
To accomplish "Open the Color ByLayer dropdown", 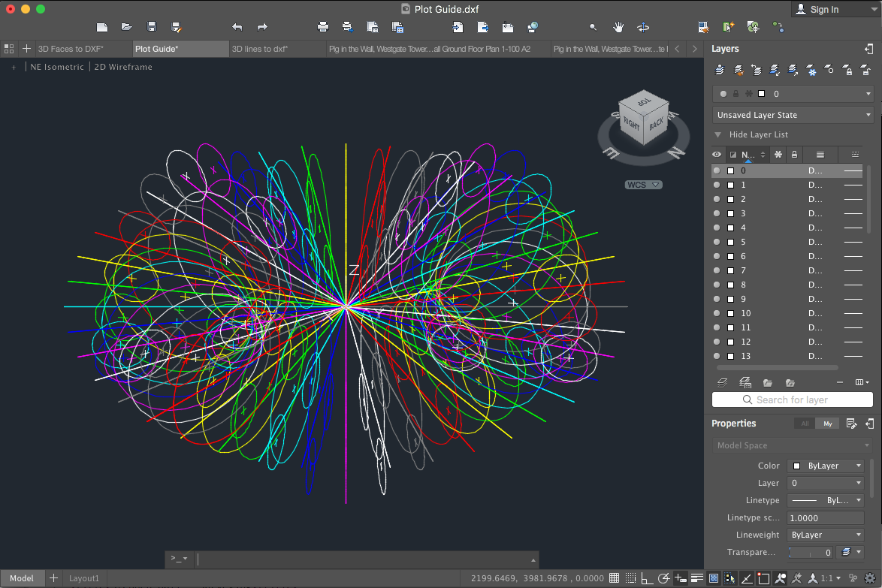I will [826, 466].
